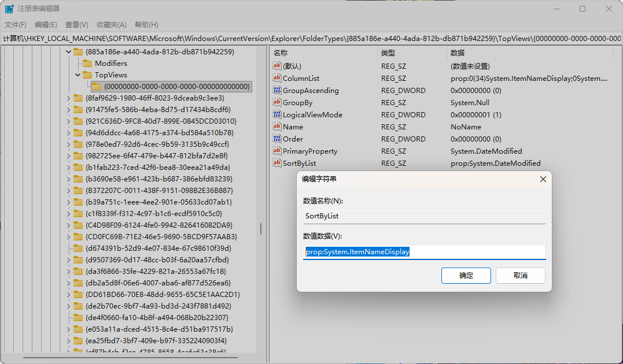Open the 帮助(H) menu
Image resolution: width=623 pixels, height=364 pixels.
(146, 25)
